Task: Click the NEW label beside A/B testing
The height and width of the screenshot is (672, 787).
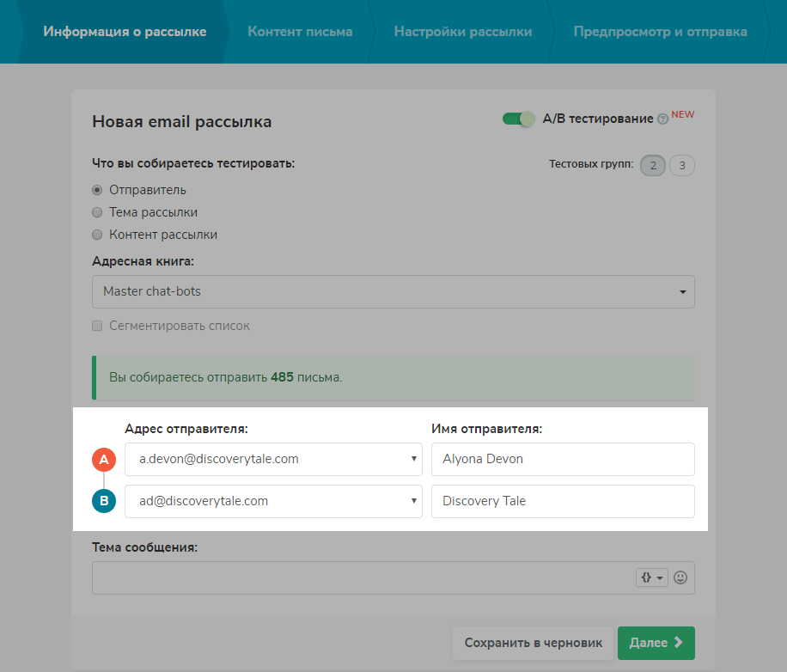Action: pyautogui.click(x=682, y=114)
